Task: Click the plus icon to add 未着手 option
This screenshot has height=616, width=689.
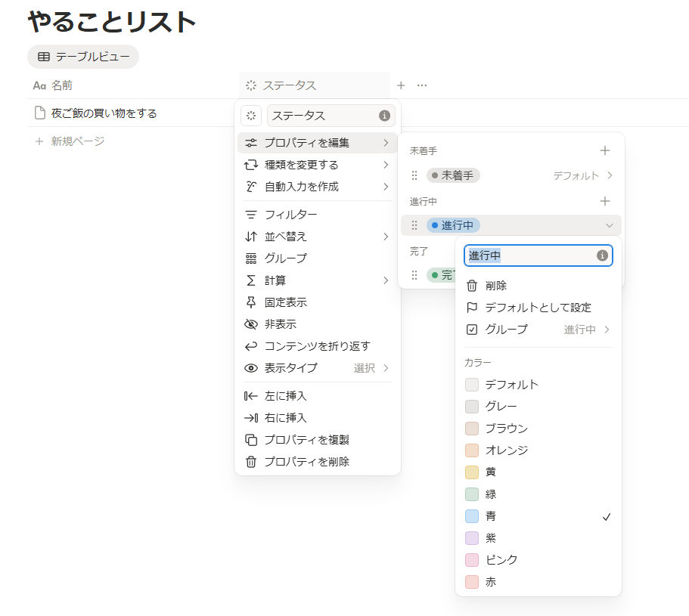Action: [604, 150]
